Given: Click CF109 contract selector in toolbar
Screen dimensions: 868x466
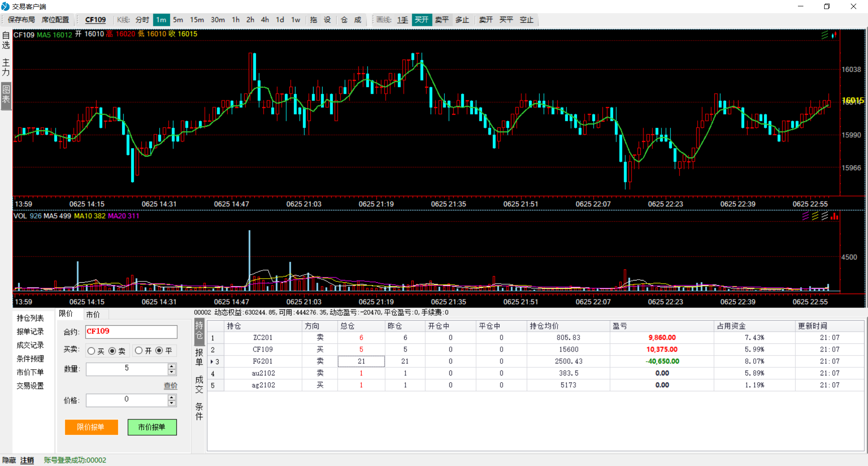Looking at the screenshot, I should pos(95,20).
